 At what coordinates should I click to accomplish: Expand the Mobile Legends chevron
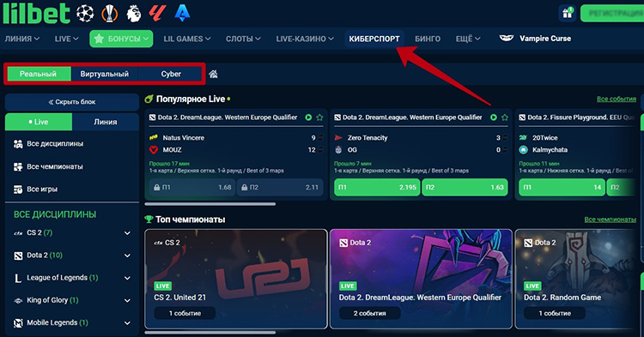pyautogui.click(x=127, y=323)
